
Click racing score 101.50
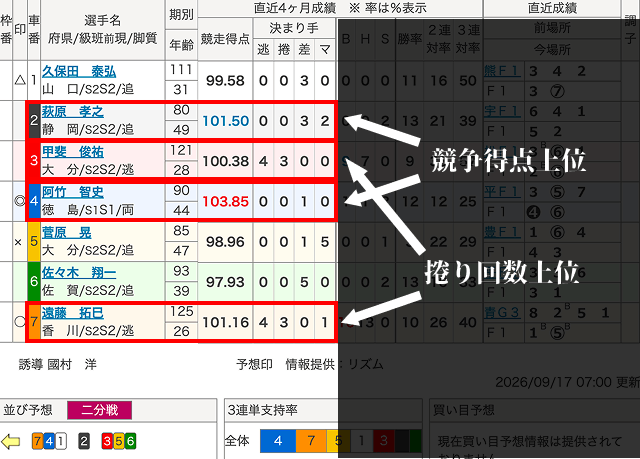coord(225,121)
